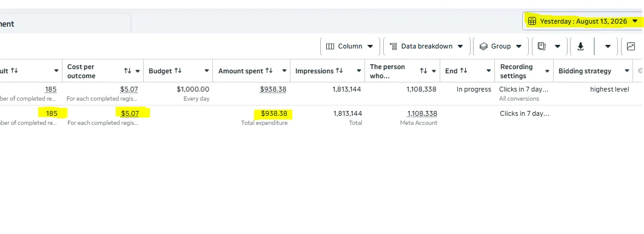Click the totals row underlined 1,108,338
644x234 pixels.
point(422,113)
